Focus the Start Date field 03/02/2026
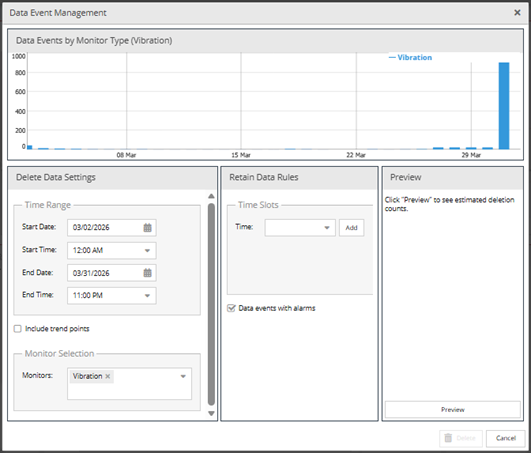The image size is (531, 453). click(112, 228)
